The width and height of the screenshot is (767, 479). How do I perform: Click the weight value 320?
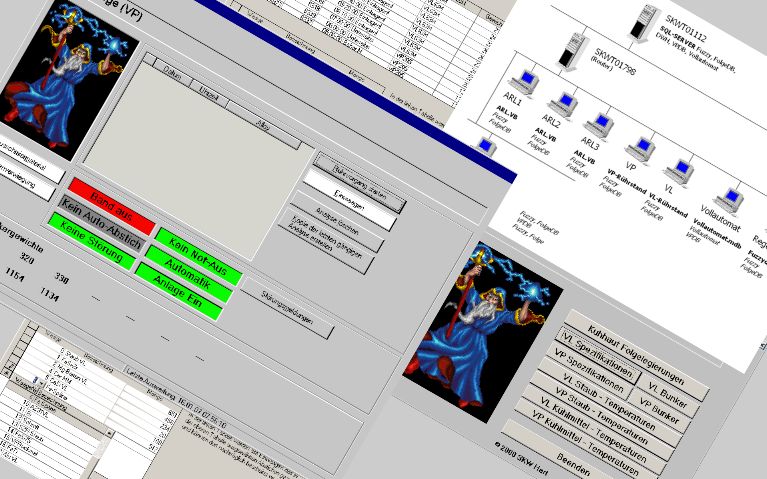(x=27, y=257)
